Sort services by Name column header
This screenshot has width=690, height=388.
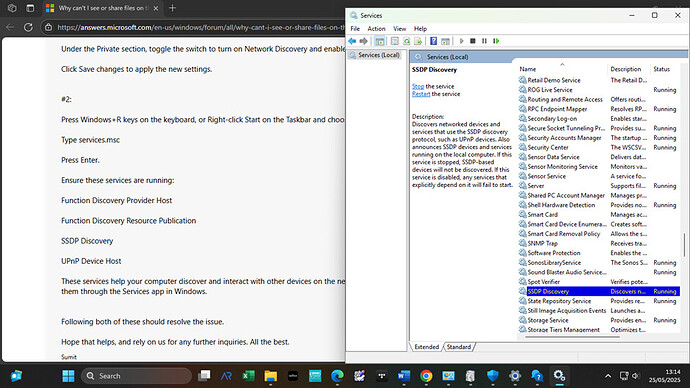(x=562, y=69)
